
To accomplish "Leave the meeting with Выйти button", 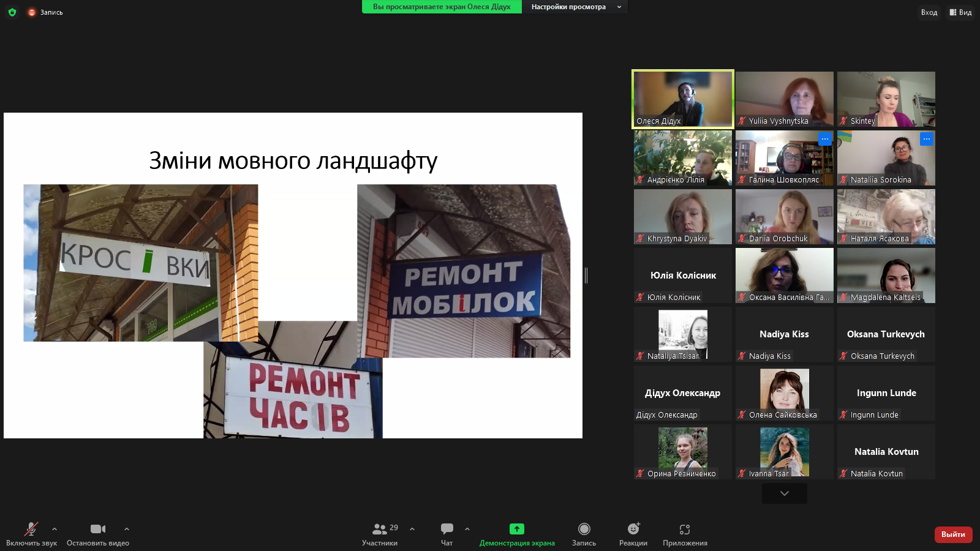I will click(x=953, y=534).
